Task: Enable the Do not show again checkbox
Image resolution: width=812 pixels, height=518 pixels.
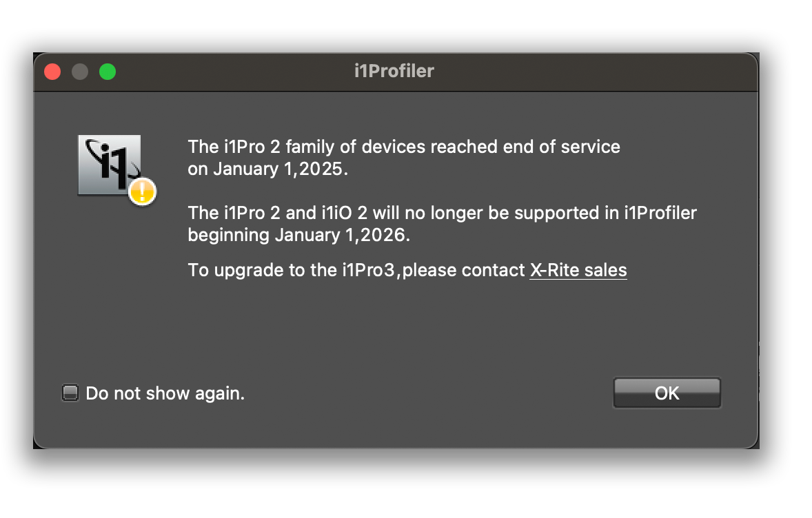Action: [70, 393]
